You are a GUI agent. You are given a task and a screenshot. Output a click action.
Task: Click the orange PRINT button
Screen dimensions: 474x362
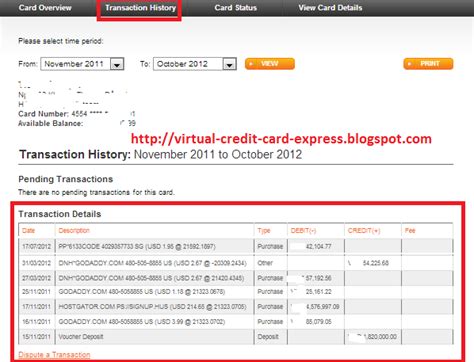428,64
